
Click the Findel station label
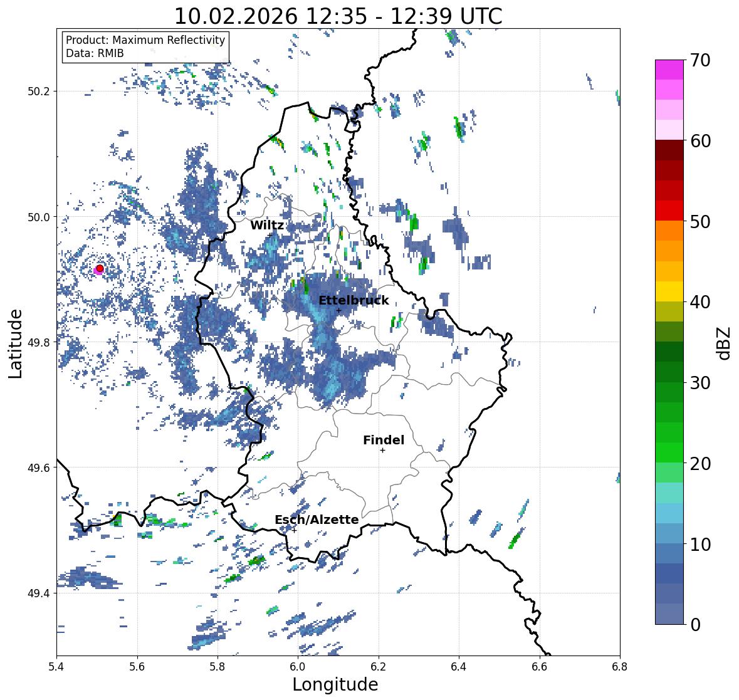(x=383, y=440)
